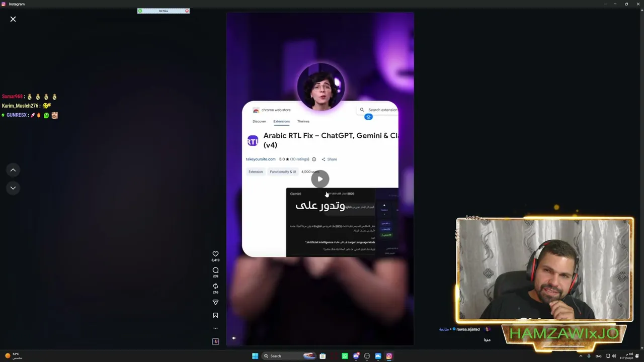Click the Discover tab in the video
644x362 pixels.
click(x=259, y=121)
